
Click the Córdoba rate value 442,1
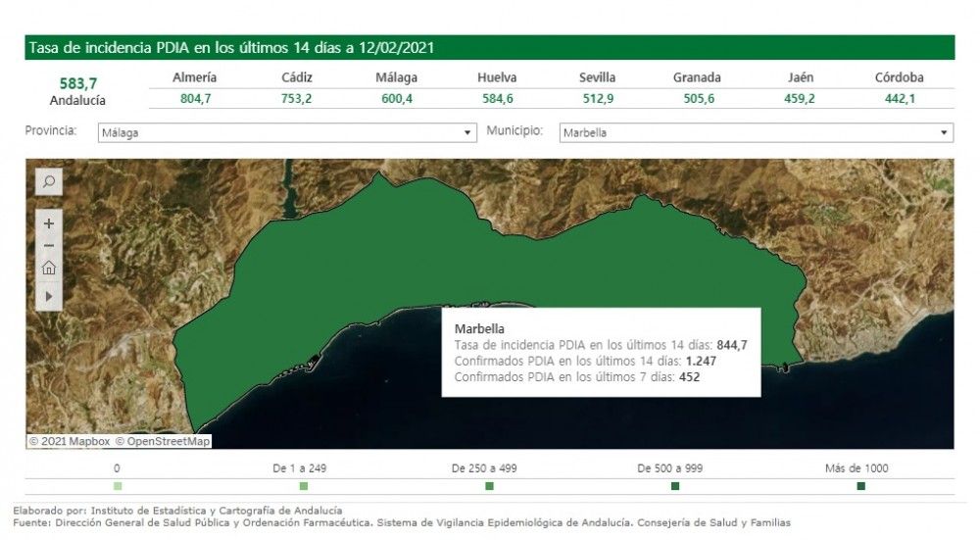[900, 99]
